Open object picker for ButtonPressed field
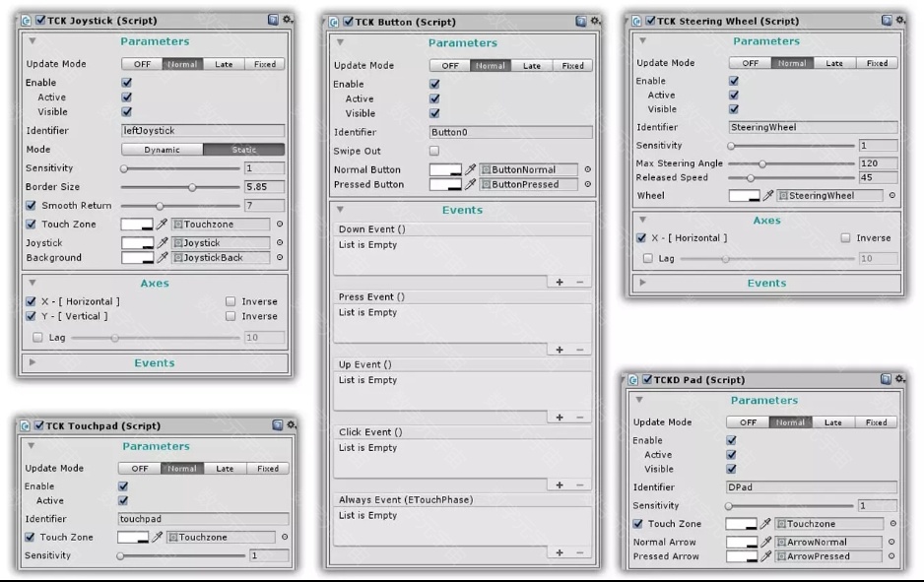Screen dimensions: 924x582 coord(587,184)
